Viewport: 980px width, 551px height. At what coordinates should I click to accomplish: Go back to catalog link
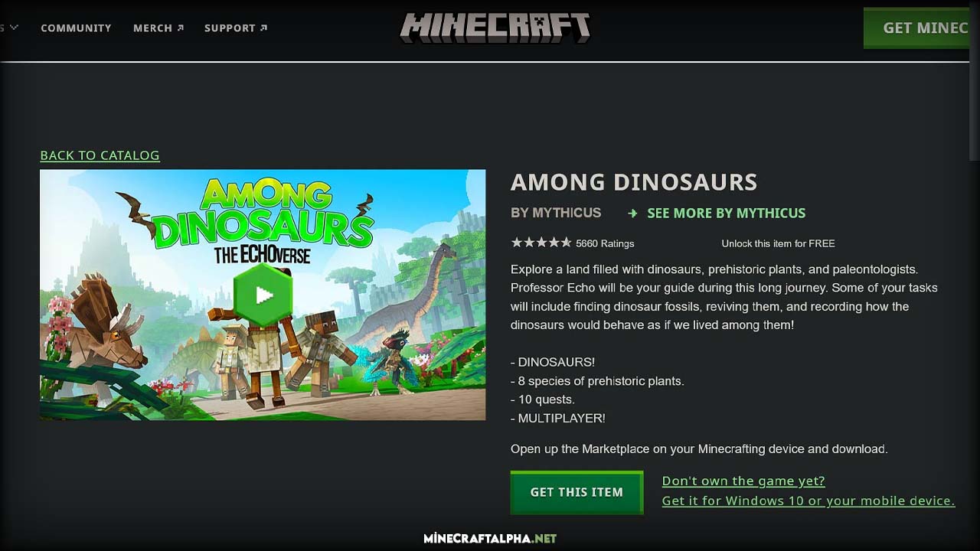pos(100,155)
